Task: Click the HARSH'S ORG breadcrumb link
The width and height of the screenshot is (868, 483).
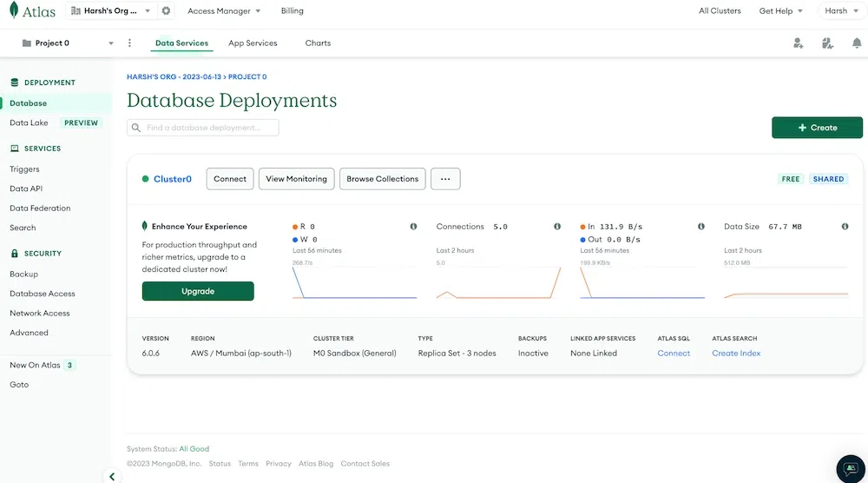Action: pyautogui.click(x=174, y=77)
